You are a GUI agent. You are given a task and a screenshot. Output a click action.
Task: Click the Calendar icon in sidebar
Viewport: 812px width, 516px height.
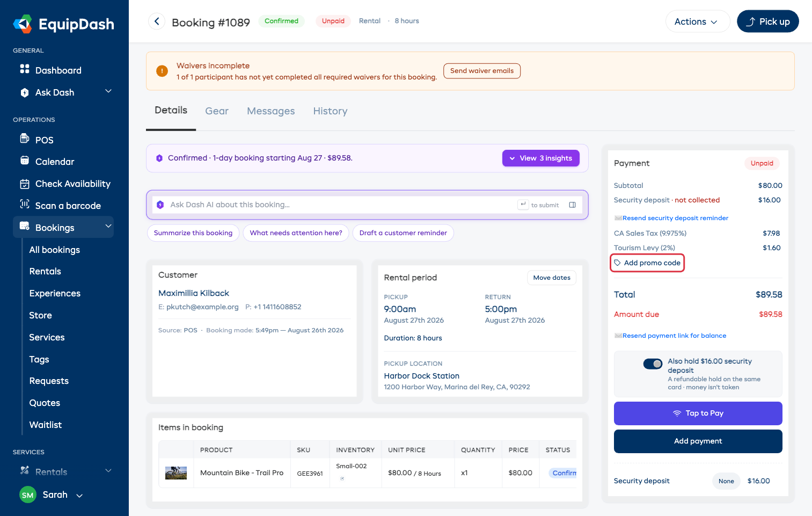(25, 161)
